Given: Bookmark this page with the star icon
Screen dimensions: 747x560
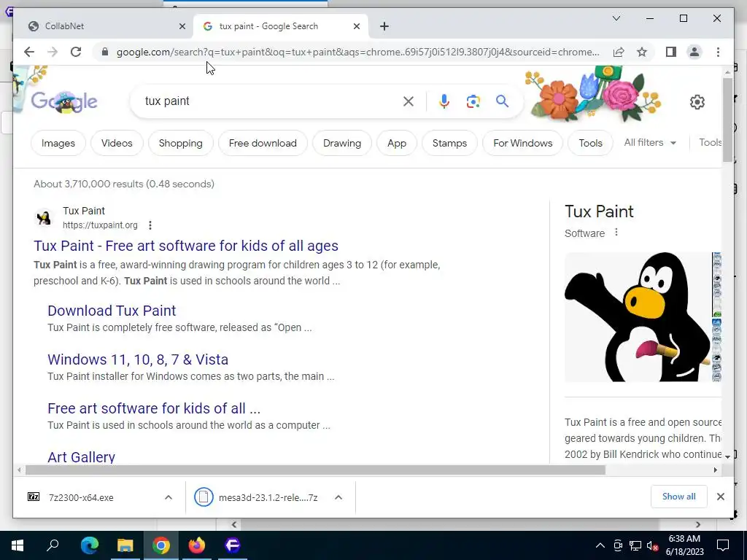Looking at the screenshot, I should pyautogui.click(x=642, y=52).
